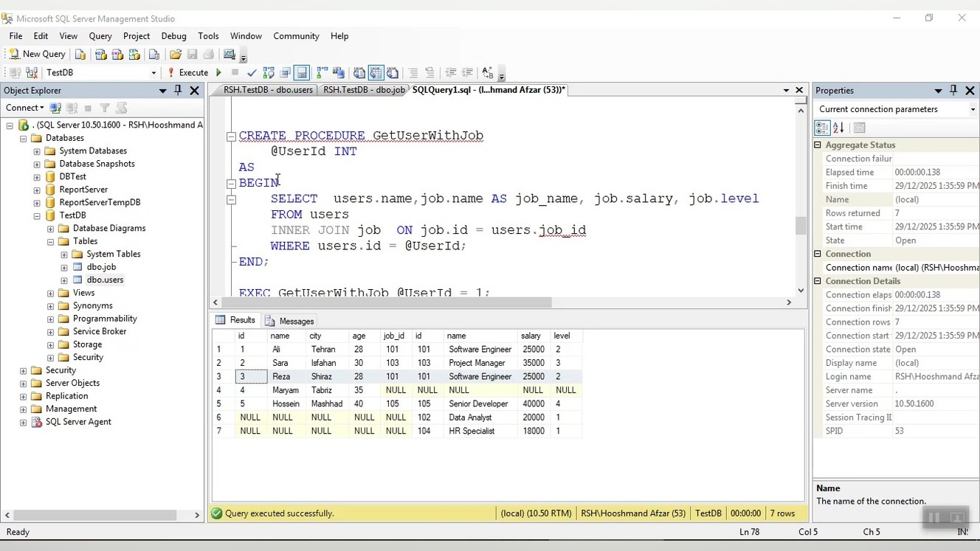
Task: Toggle Results to Grid output mode
Action: tap(376, 72)
